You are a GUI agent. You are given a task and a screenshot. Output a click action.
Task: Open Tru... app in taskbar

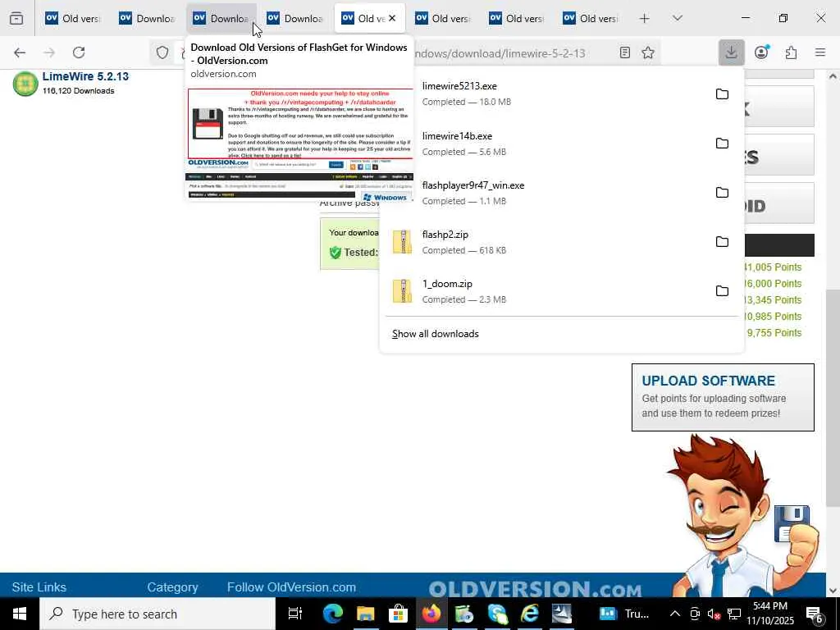point(623,614)
